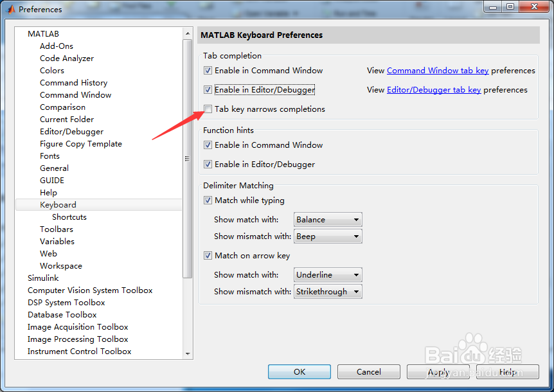Click the OK button

(299, 372)
